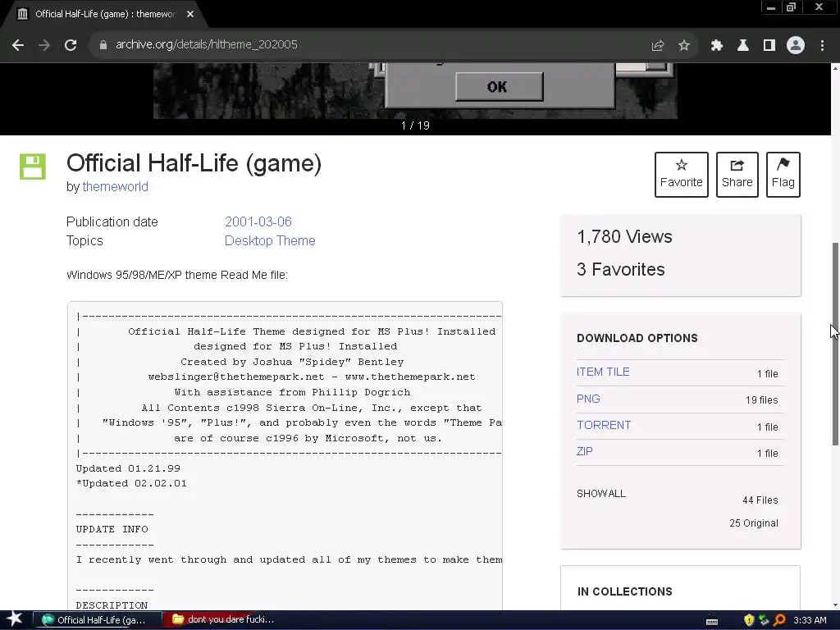
Task: Expand the PNG download option
Action: tap(588, 399)
